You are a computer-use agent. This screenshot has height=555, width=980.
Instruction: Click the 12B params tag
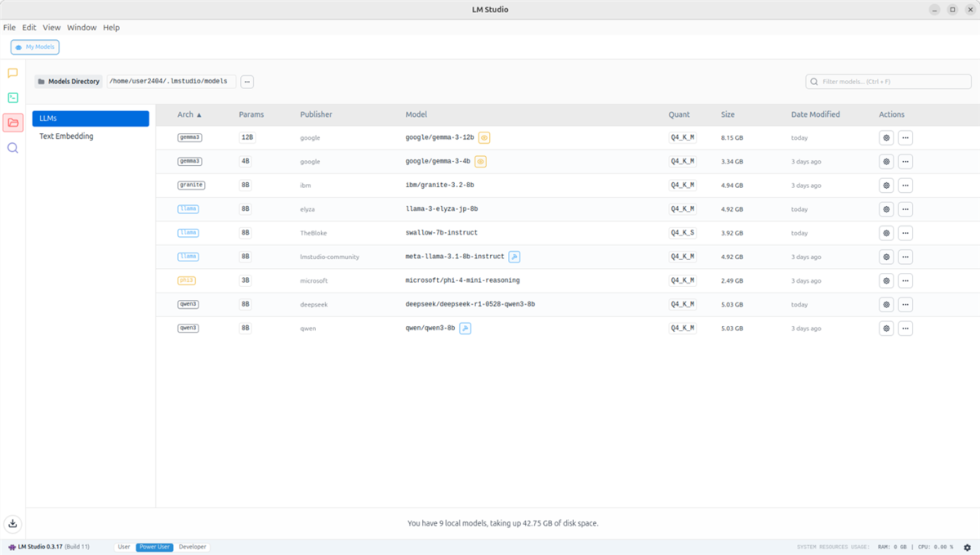[x=247, y=137]
